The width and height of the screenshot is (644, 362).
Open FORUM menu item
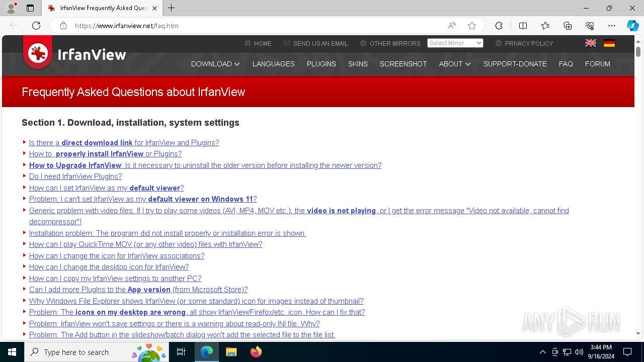(598, 64)
